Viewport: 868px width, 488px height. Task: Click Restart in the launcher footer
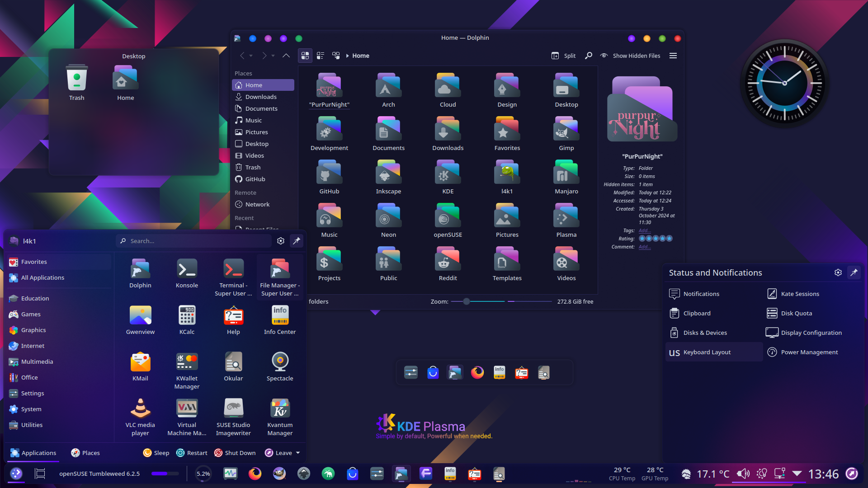tap(192, 453)
